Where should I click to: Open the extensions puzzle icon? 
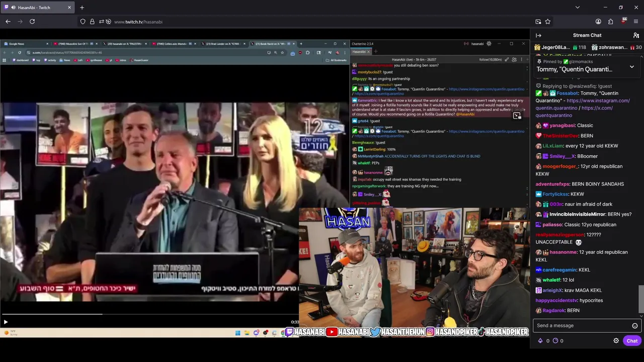click(x=610, y=22)
